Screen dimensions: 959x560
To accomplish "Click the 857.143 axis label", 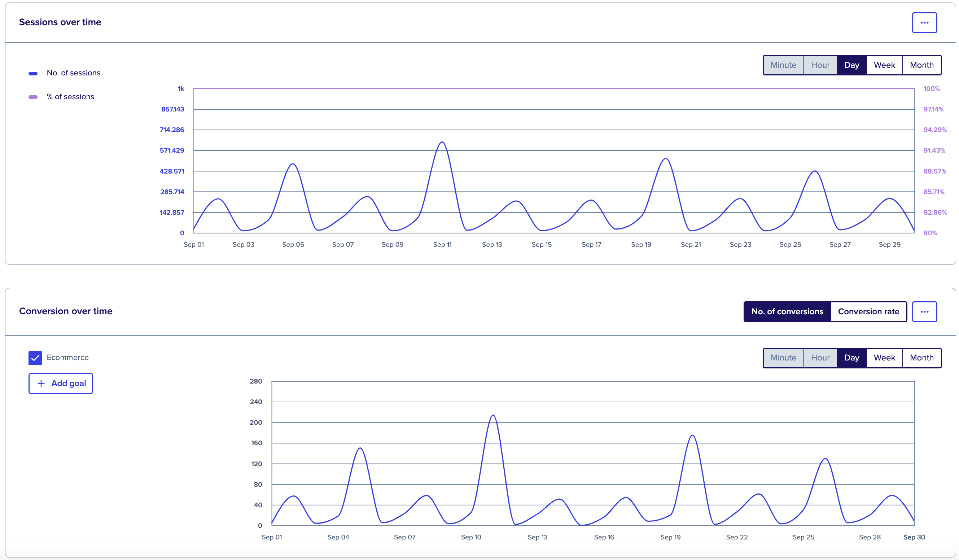I will point(173,109).
